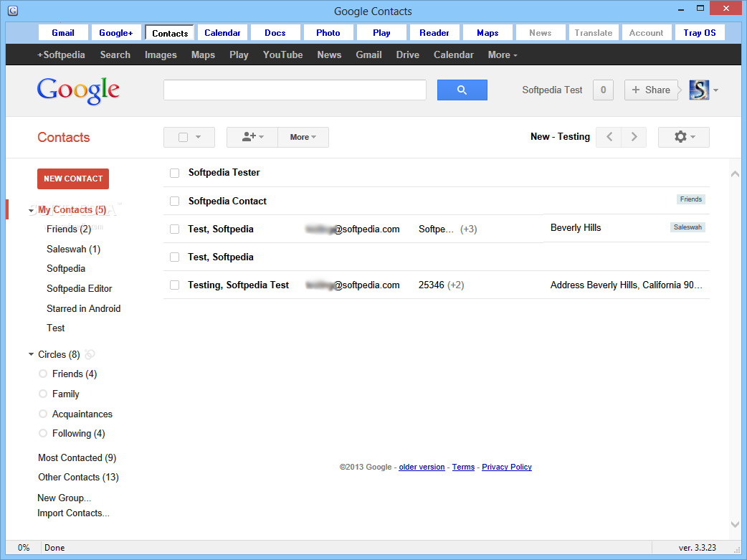Open the More actions dropdown
Viewport: 747px width, 560px height.
[303, 137]
